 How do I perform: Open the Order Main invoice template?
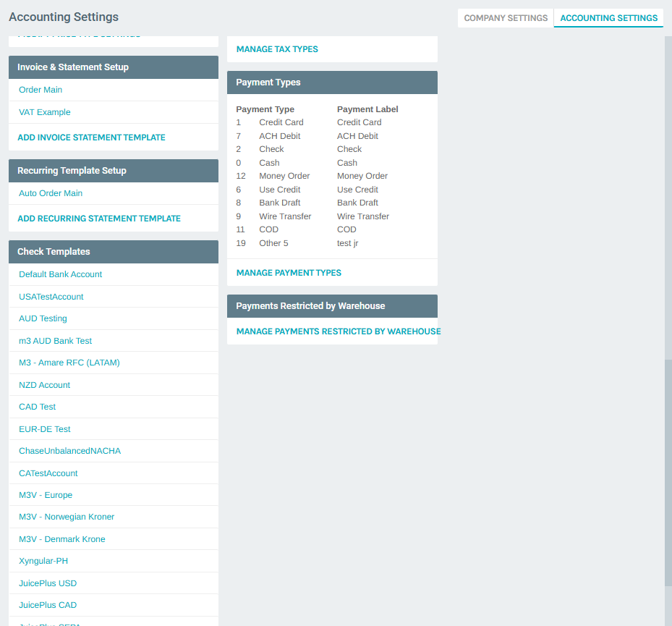point(41,90)
